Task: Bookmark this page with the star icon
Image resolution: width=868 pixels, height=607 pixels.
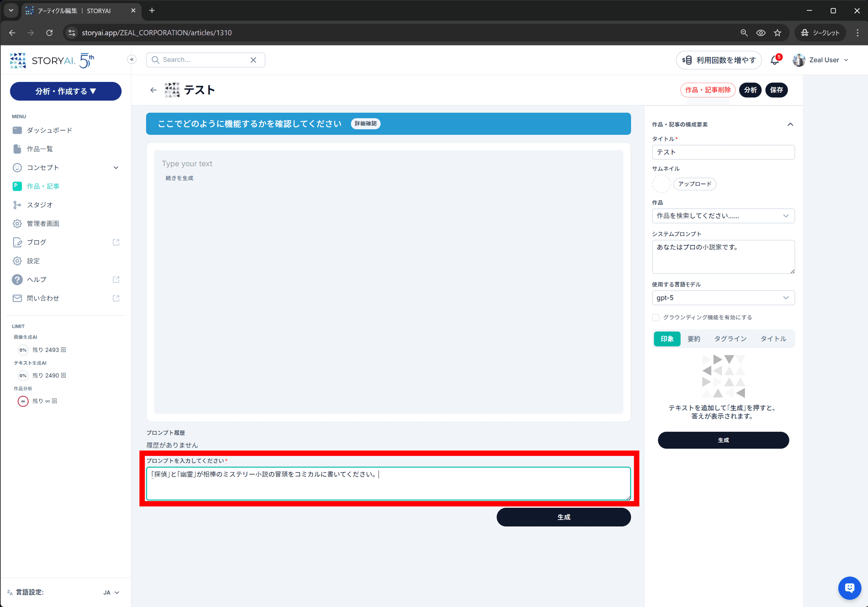Action: click(777, 33)
